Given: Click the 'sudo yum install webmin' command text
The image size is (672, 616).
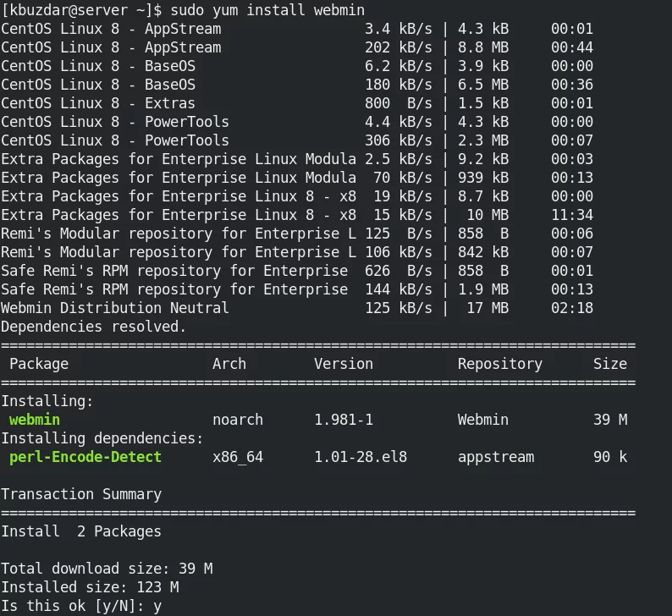Looking at the screenshot, I should tap(267, 10).
